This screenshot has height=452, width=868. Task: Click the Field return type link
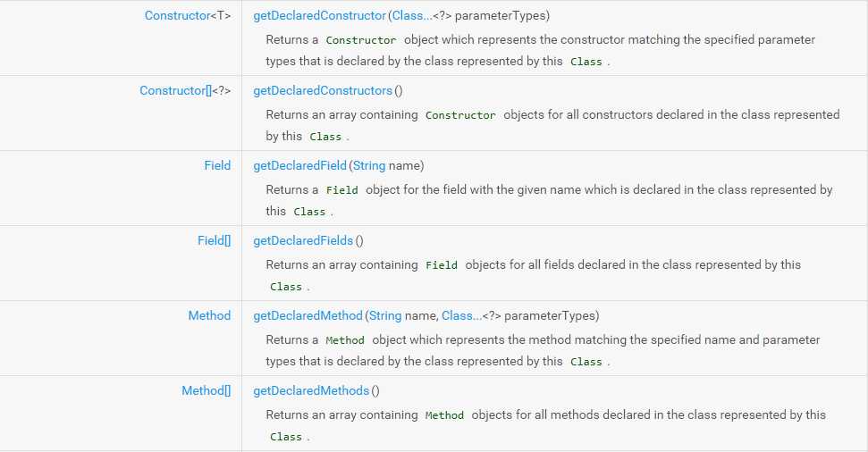tap(217, 165)
